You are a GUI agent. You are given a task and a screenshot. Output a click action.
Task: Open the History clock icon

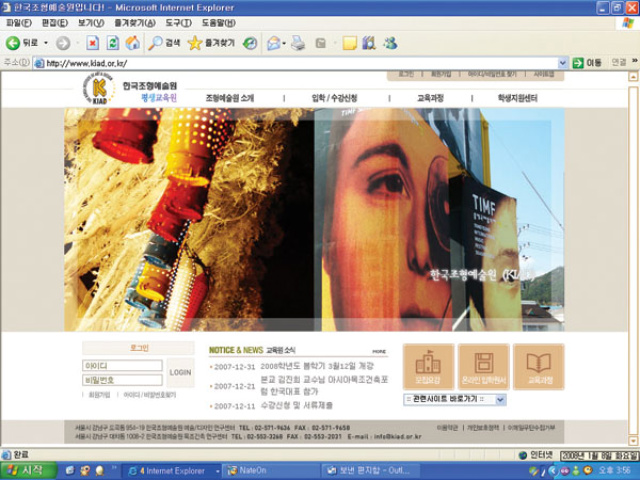tap(249, 43)
